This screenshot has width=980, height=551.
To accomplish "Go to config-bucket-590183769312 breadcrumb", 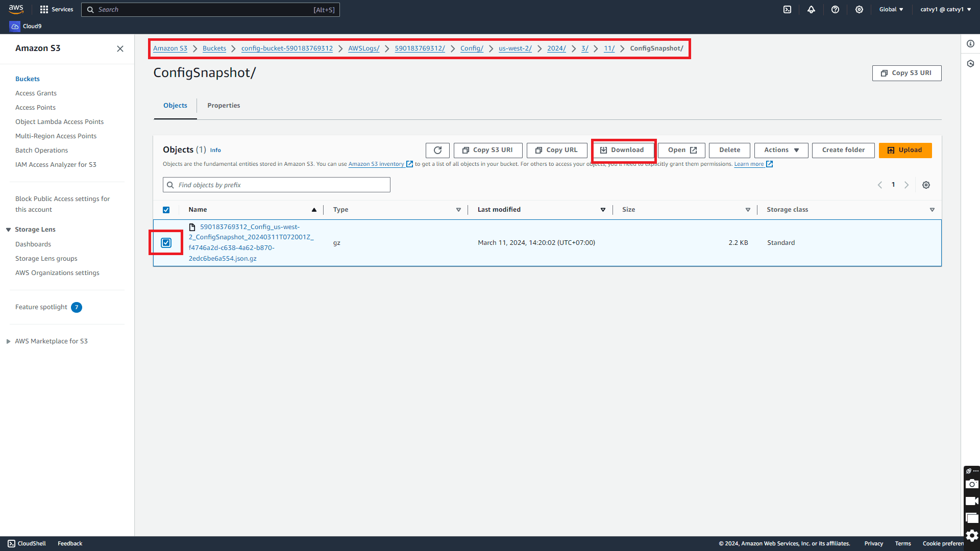I will coord(287,48).
